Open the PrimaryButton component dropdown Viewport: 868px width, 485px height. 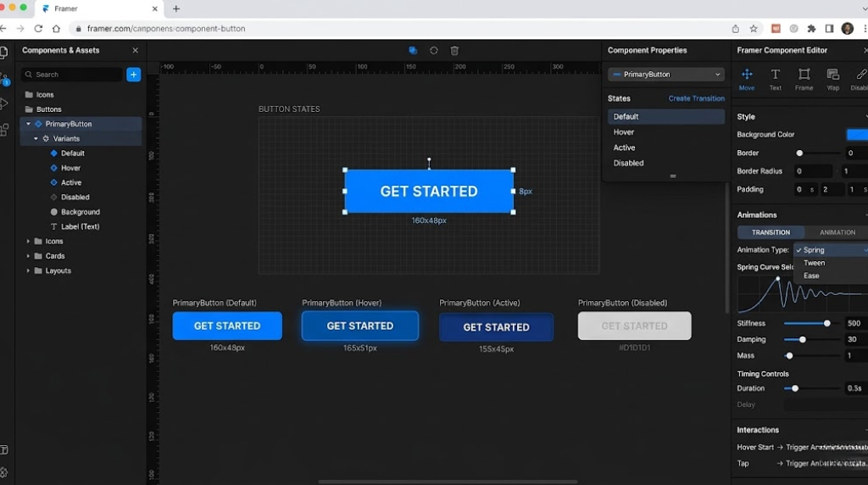pyautogui.click(x=666, y=74)
